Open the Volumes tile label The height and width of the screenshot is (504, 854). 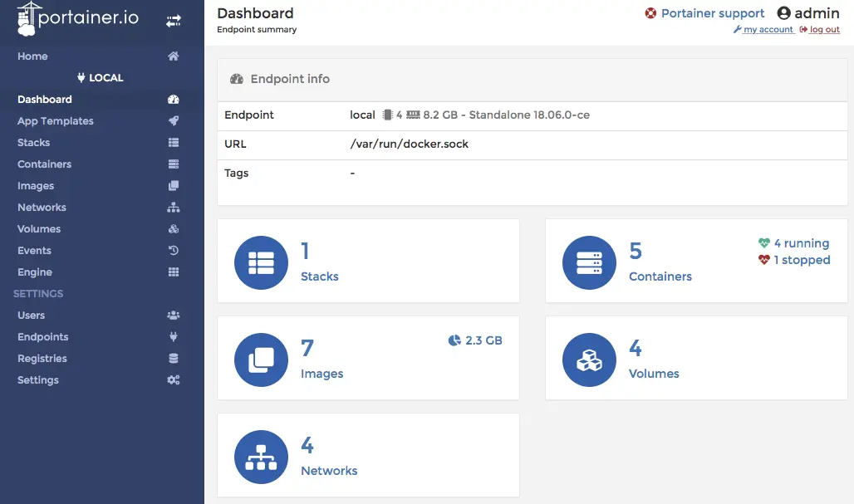pyautogui.click(x=654, y=374)
